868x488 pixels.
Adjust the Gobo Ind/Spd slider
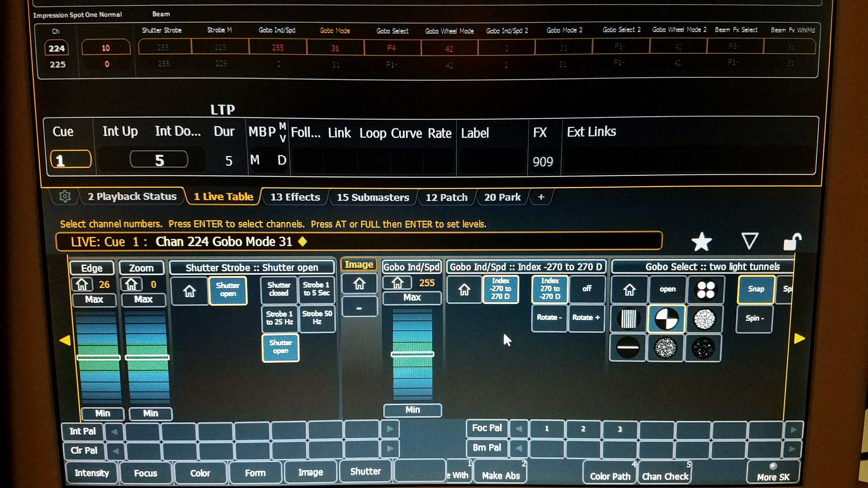(x=412, y=354)
